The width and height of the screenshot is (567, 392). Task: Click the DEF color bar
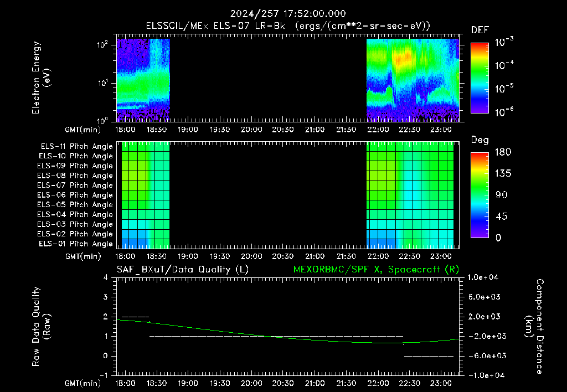(480, 78)
